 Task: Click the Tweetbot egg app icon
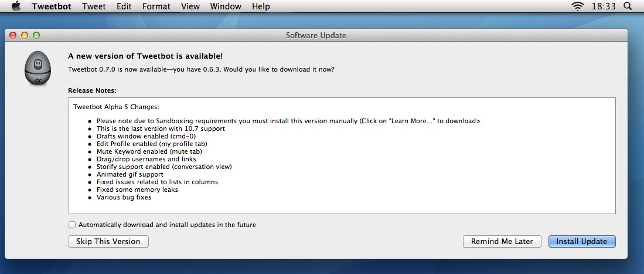tap(38, 68)
